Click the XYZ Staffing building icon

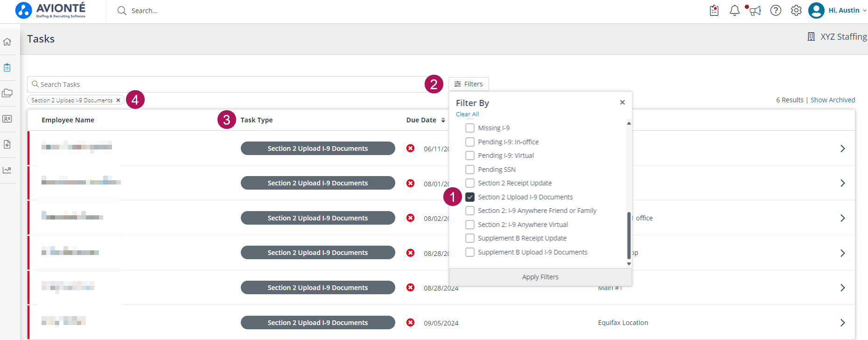pos(811,36)
